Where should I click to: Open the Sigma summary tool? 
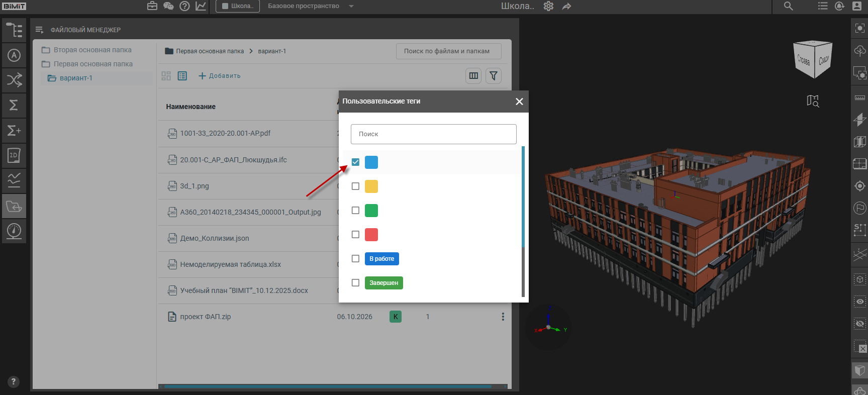pyautogui.click(x=14, y=105)
